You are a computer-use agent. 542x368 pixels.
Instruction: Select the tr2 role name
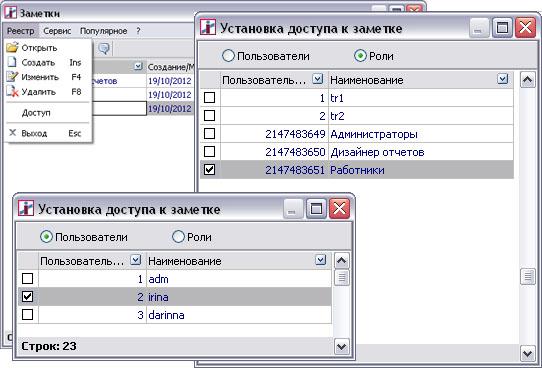tap(337, 116)
